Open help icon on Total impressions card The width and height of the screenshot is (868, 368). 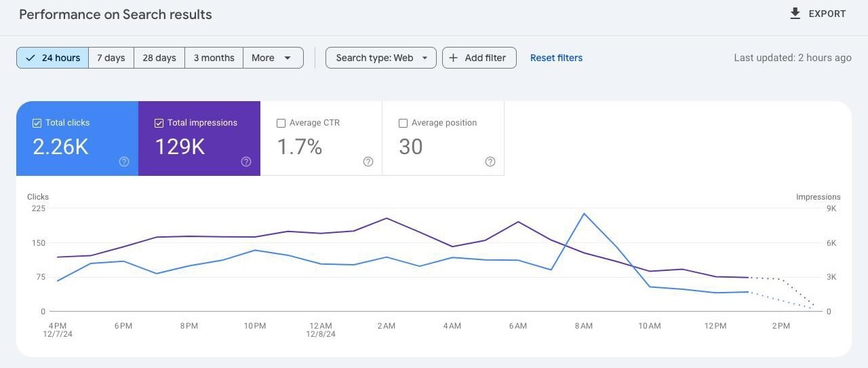(x=246, y=162)
